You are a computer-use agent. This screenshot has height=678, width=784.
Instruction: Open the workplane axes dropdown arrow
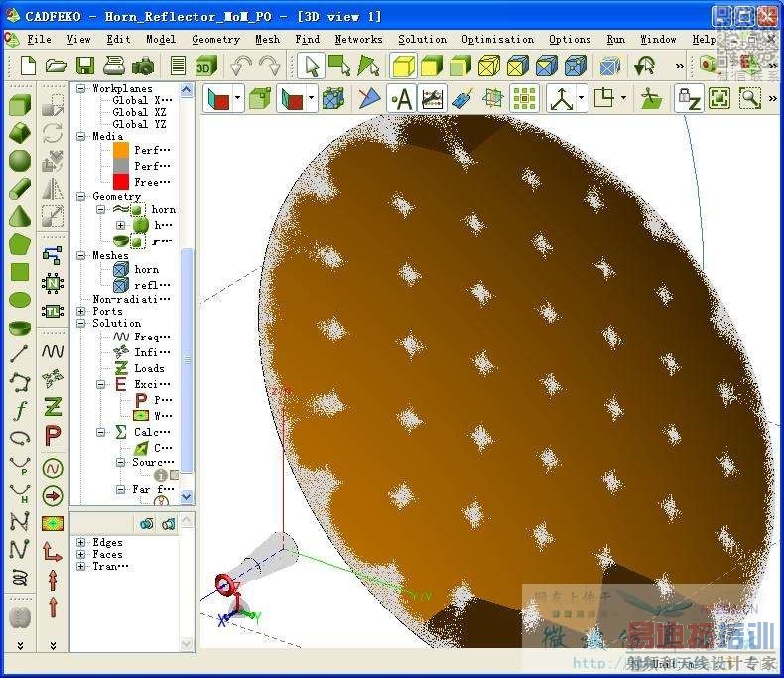point(581,98)
